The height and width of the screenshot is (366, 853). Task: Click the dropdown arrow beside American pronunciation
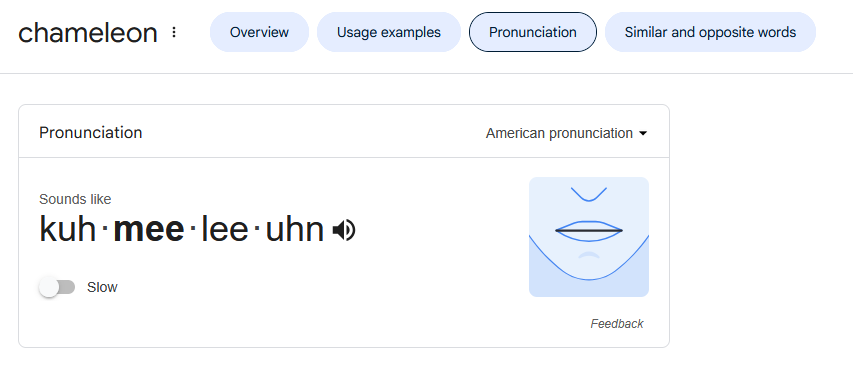[x=643, y=133]
